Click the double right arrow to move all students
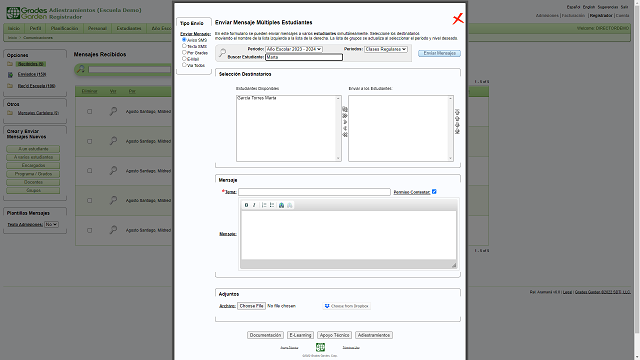 345,116
